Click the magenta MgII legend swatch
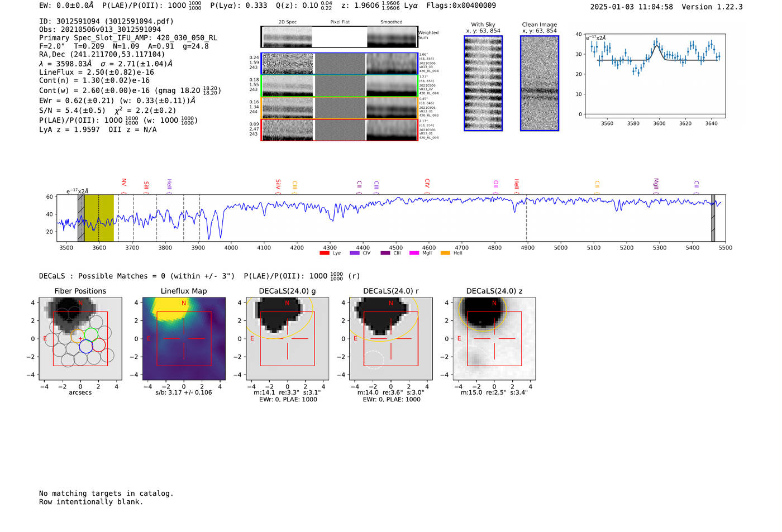 click(x=414, y=253)
